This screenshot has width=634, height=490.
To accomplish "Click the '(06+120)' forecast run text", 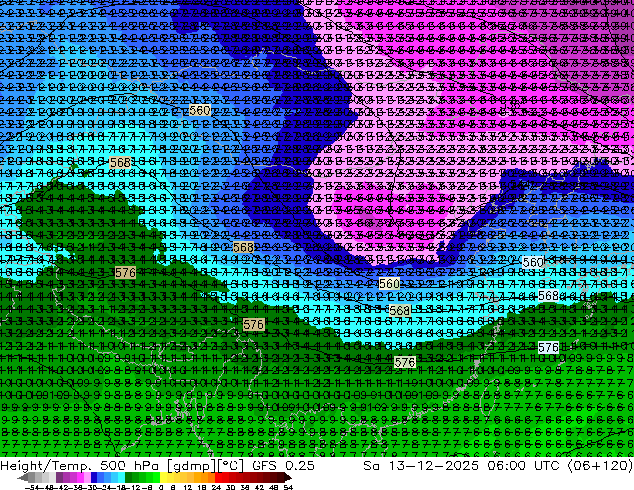I will pos(600,466).
